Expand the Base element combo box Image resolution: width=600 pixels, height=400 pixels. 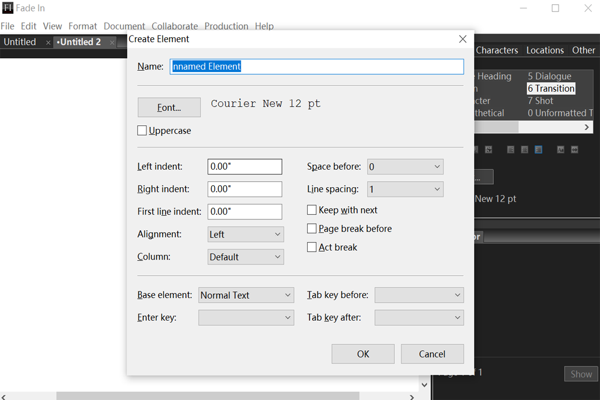[x=245, y=295]
